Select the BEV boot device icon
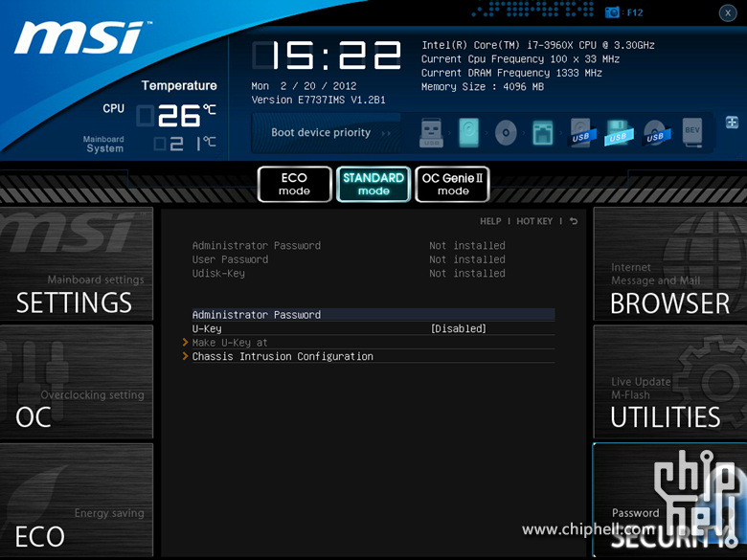Image resolution: width=747 pixels, height=560 pixels. click(692, 133)
